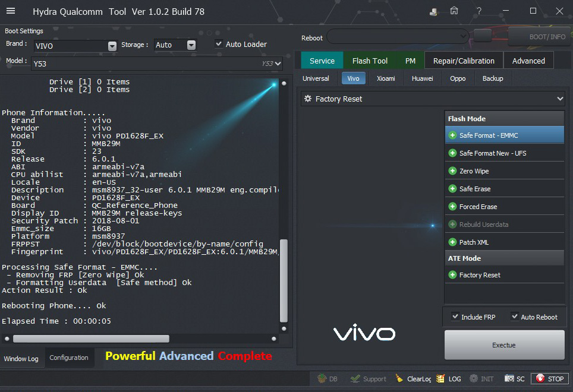Click green plus icon of Zero Wipe

tap(452, 171)
